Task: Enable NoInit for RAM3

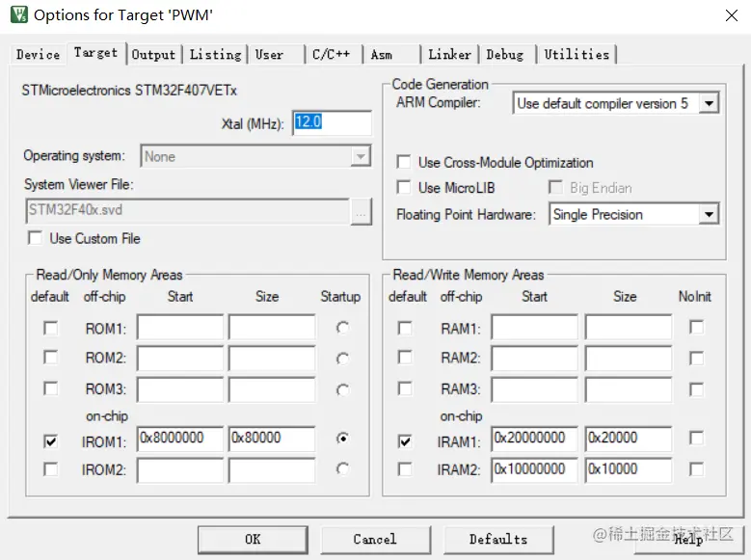Action: point(696,389)
